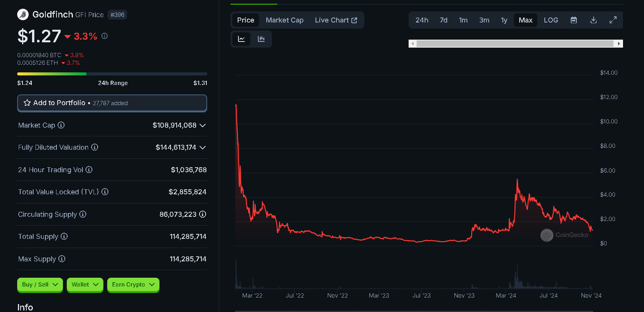Show Fully Diluted Valuation info icon
Viewport: 644px width, 312px height.
point(95,147)
